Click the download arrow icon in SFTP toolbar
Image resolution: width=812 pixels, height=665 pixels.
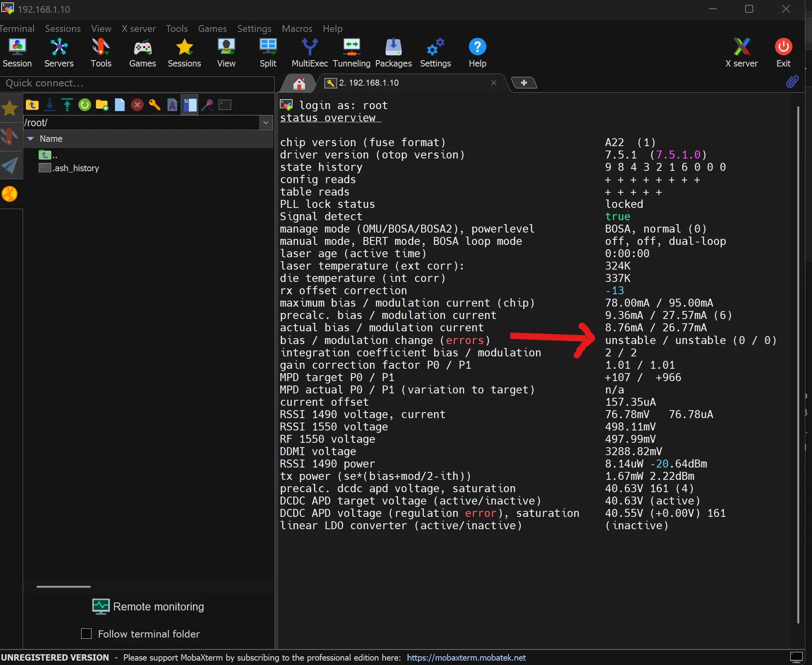50,105
